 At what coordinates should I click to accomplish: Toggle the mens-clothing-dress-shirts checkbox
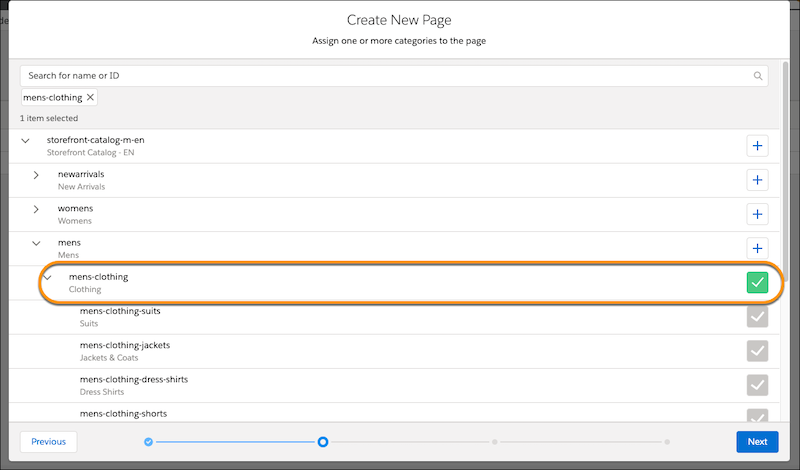point(757,385)
